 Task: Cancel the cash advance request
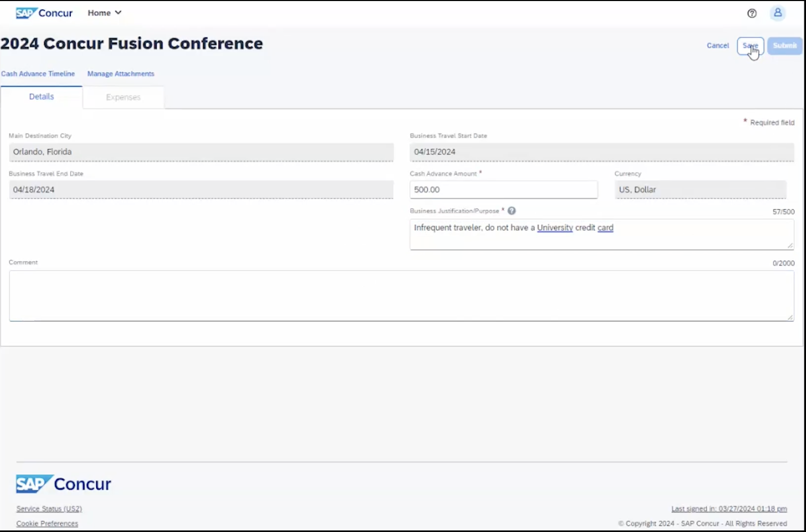(718, 46)
